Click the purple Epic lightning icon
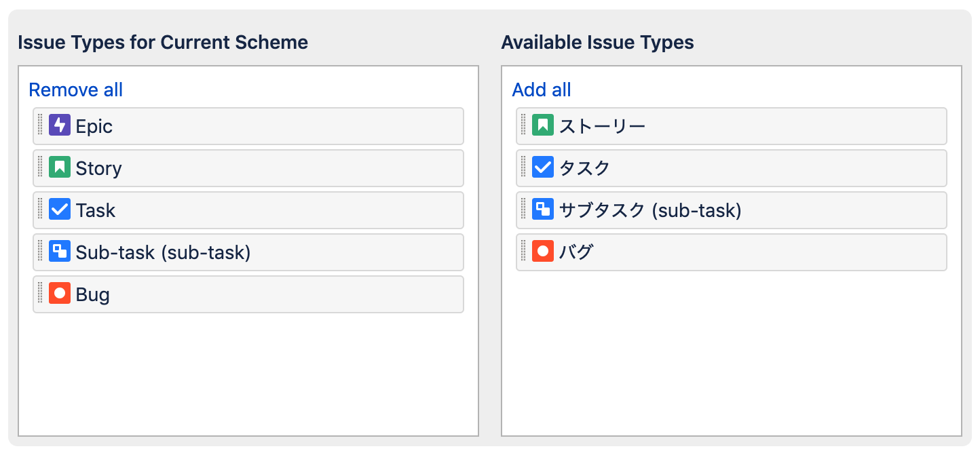The width and height of the screenshot is (980, 453). [60, 125]
